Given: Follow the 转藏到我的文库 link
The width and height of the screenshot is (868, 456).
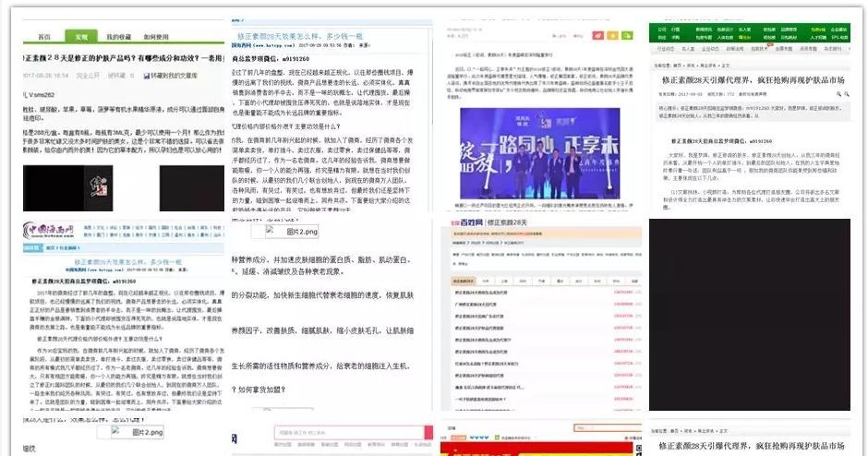Looking at the screenshot, I should (x=174, y=76).
